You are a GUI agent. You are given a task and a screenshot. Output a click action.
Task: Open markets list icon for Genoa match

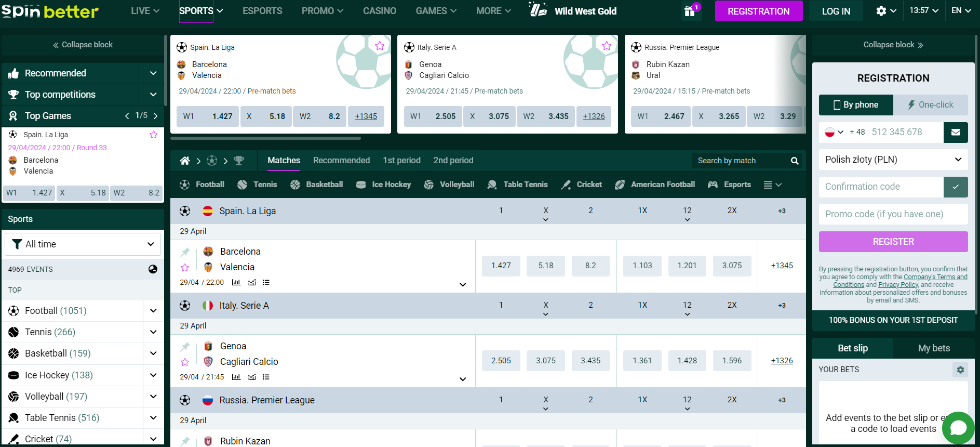[266, 377]
